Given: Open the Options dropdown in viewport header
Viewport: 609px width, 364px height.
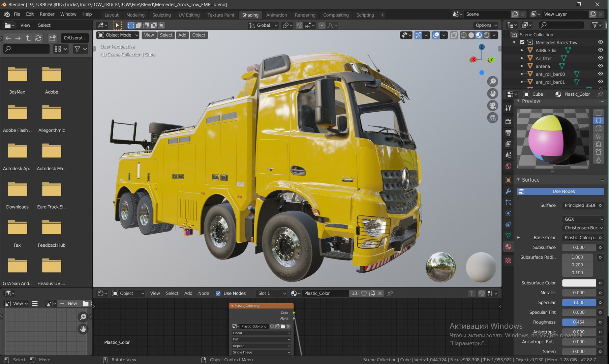Looking at the screenshot, I should (486, 25).
